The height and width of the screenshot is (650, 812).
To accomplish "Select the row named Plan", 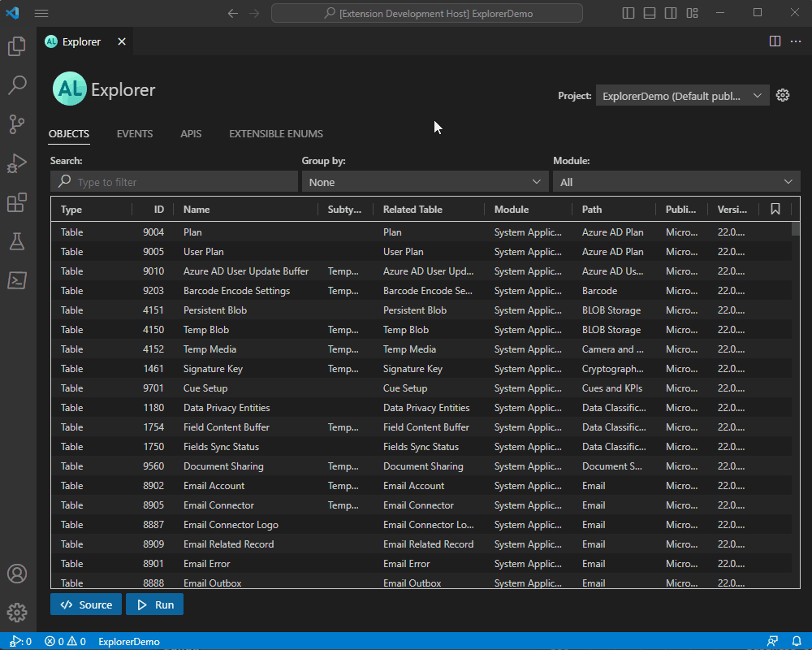I will pos(421,232).
